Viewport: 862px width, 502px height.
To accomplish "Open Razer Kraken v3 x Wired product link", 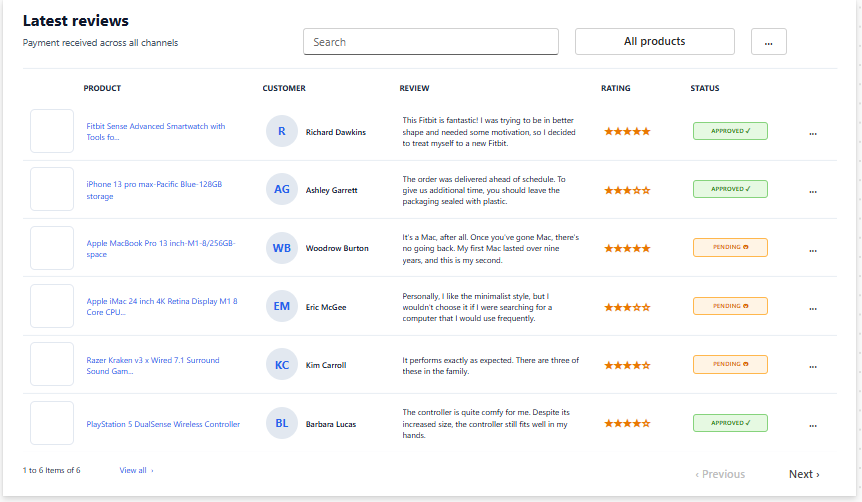I will tap(153, 366).
